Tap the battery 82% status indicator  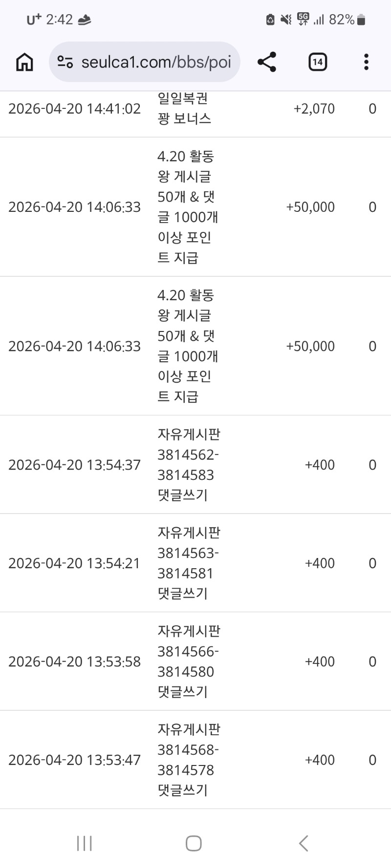click(x=348, y=20)
